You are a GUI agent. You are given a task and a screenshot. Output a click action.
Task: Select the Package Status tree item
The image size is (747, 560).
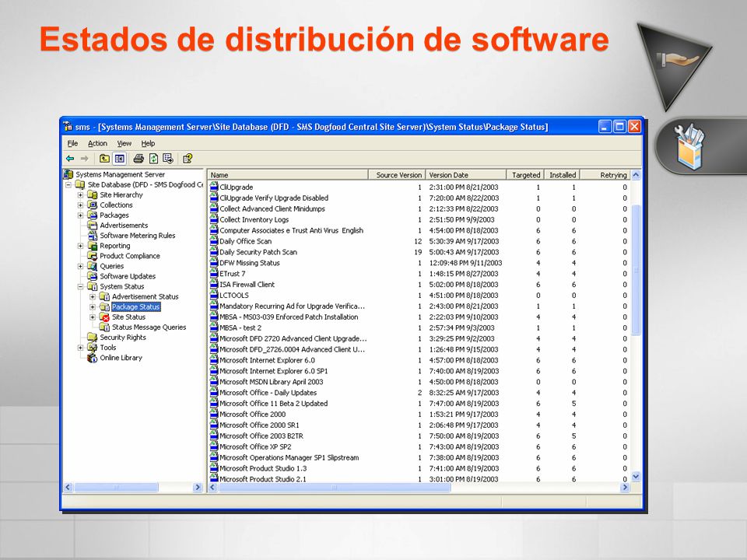pyautogui.click(x=135, y=307)
